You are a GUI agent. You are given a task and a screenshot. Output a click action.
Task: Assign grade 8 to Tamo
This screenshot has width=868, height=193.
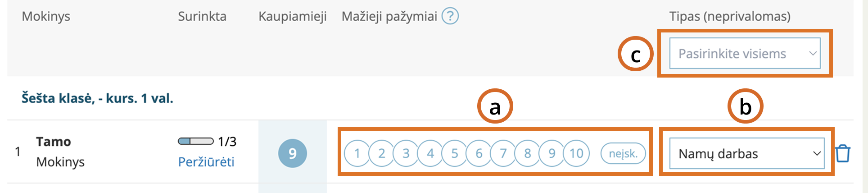pos(527,154)
